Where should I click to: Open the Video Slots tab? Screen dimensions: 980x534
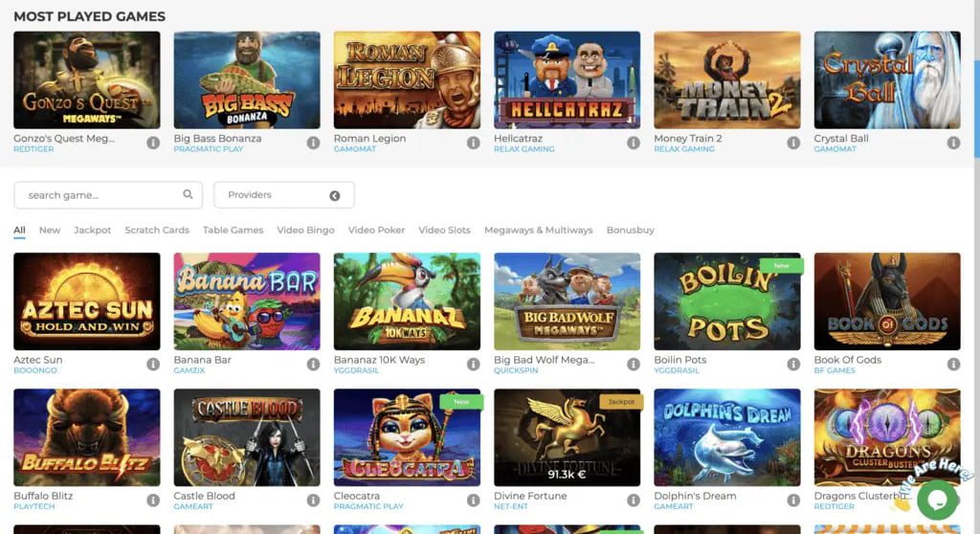pos(444,230)
